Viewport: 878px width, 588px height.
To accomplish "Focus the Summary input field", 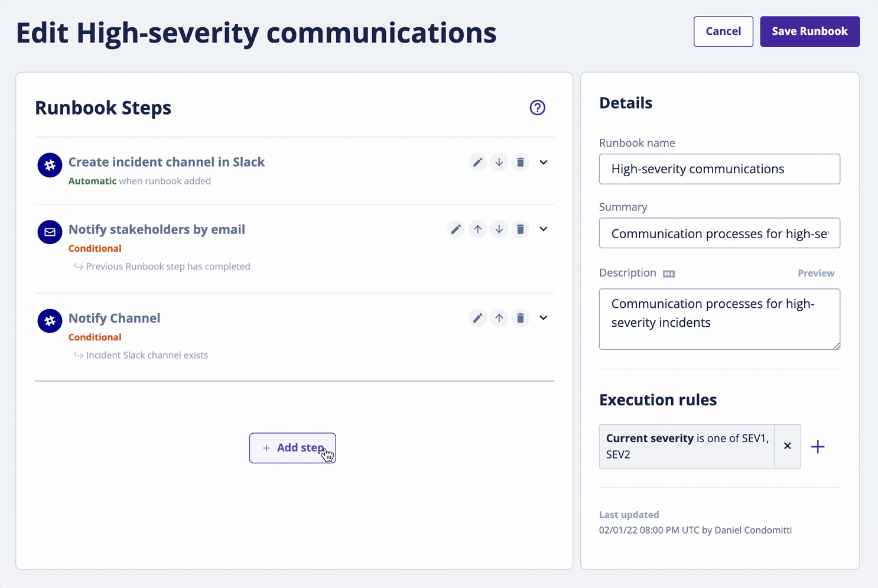I will pos(720,233).
